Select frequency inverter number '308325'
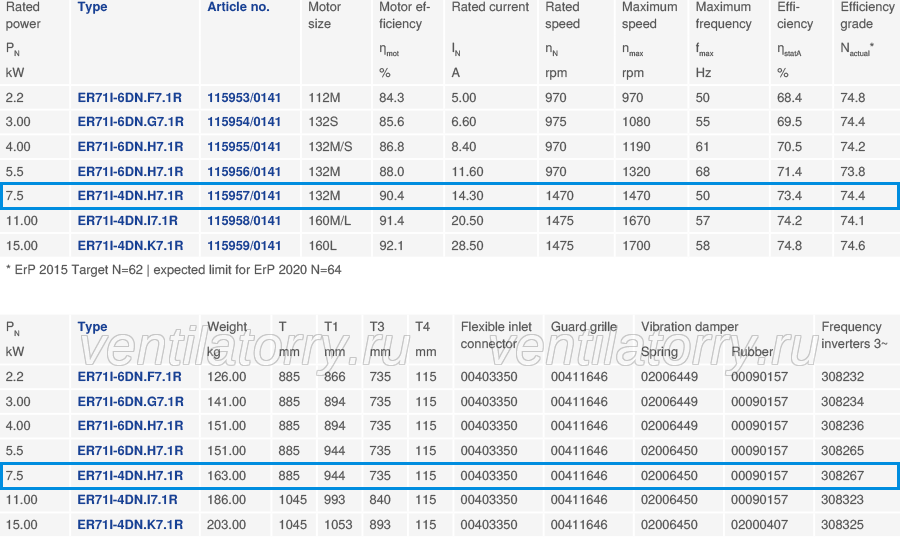900x539 pixels. click(843, 525)
